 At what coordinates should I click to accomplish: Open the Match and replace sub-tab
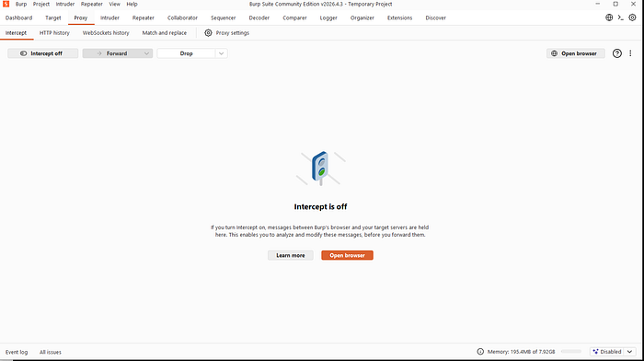coord(165,33)
